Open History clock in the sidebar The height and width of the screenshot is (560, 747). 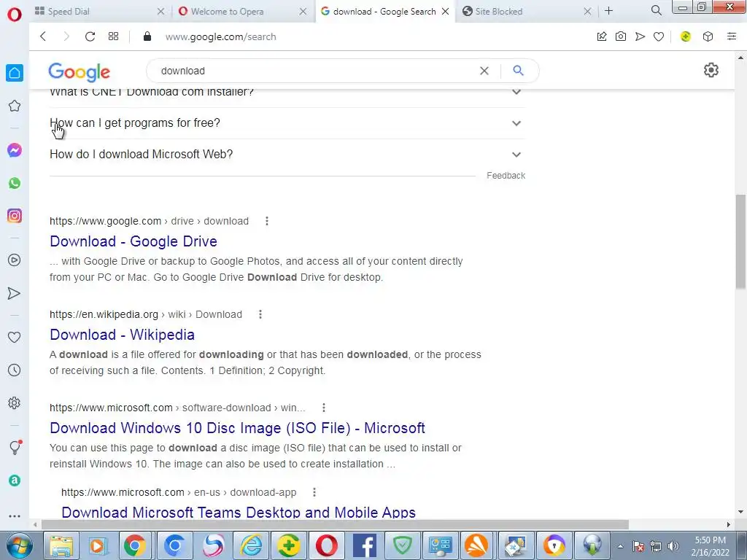tap(15, 370)
